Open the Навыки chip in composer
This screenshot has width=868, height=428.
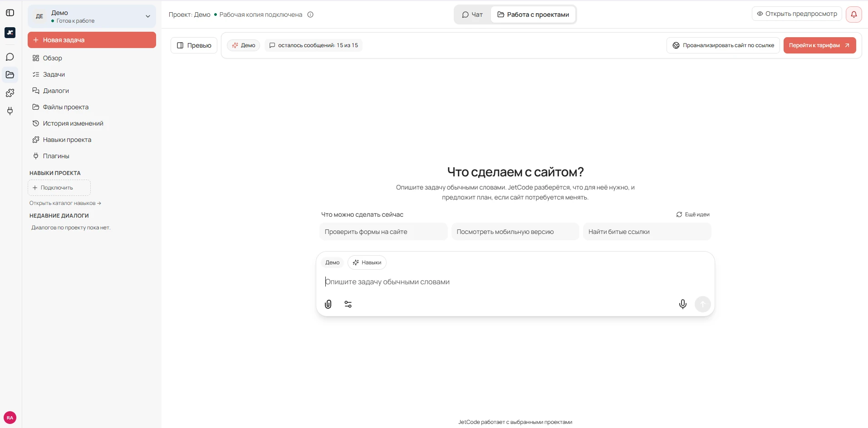coord(367,263)
